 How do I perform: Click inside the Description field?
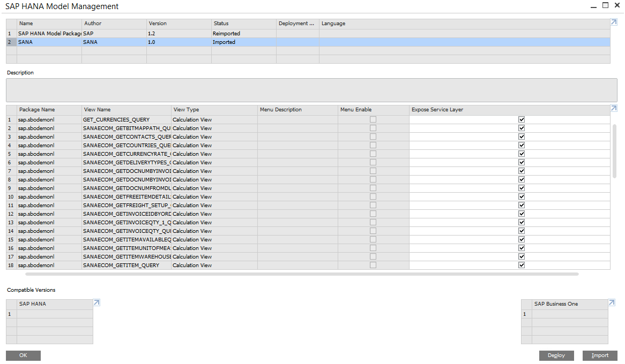click(311, 90)
